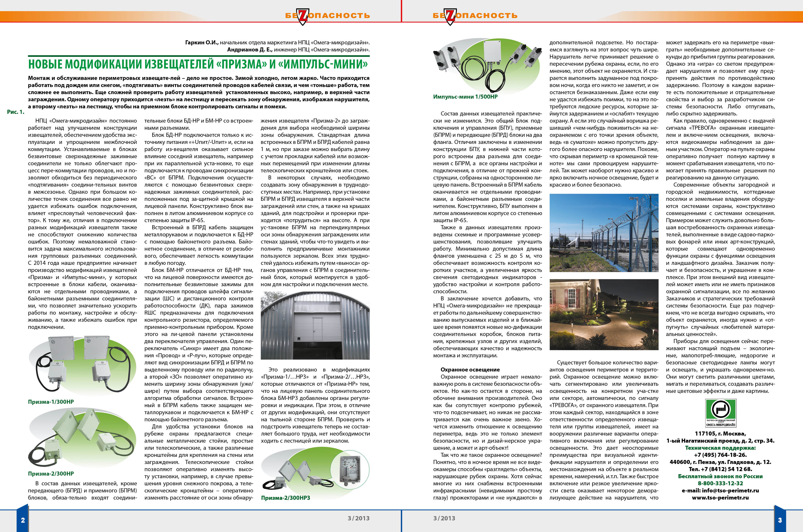Click the metal hangar photo
The width and height of the screenshot is (803, 532).
[315, 325]
